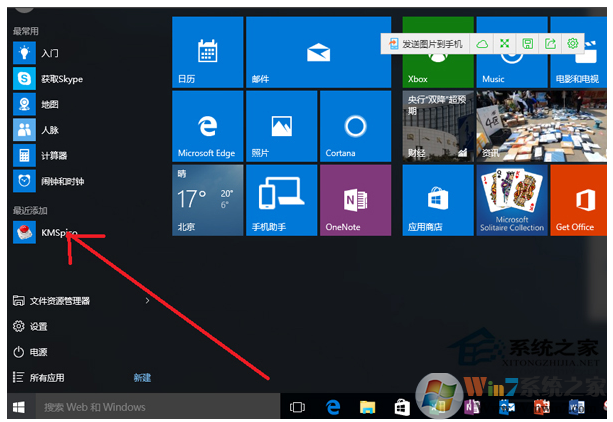Open File Explorer from the taskbar

click(367, 407)
